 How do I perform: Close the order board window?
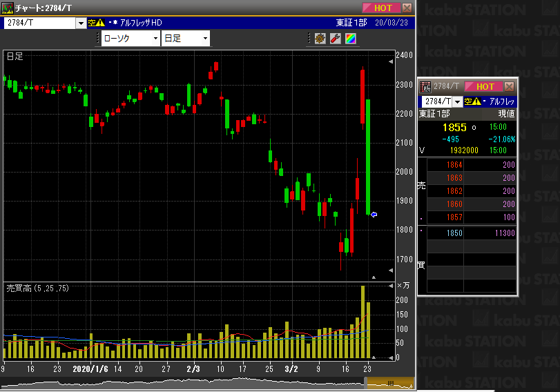coord(510,86)
